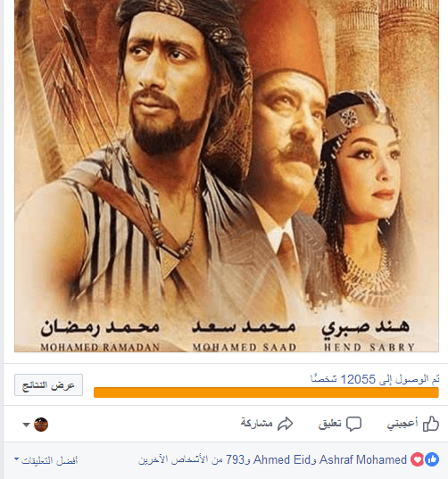Click the thumbs-up Like icon
This screenshot has height=479, width=448.
click(431, 424)
